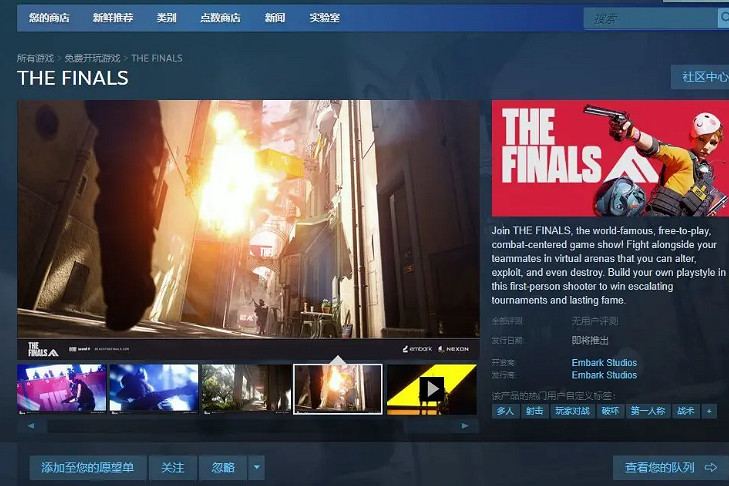
Task: Select the red stage screenshot thumbnail
Action: [x=62, y=389]
